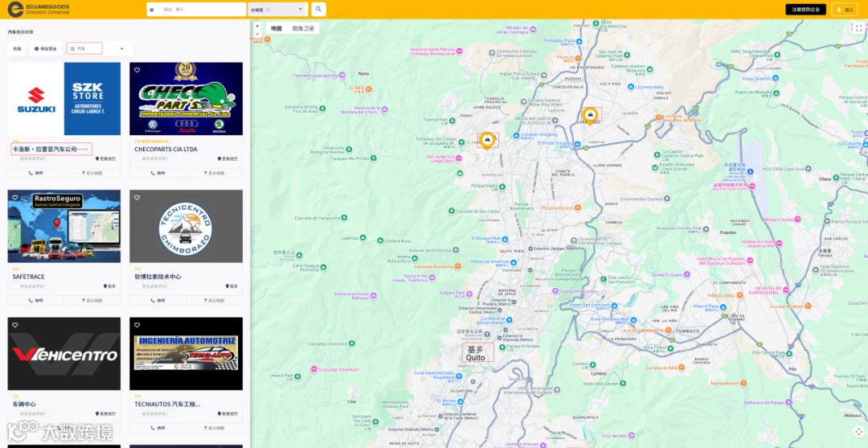Open the Vehicentro logo thumbnail
Viewport: 868px width, 448px height.
click(x=64, y=353)
